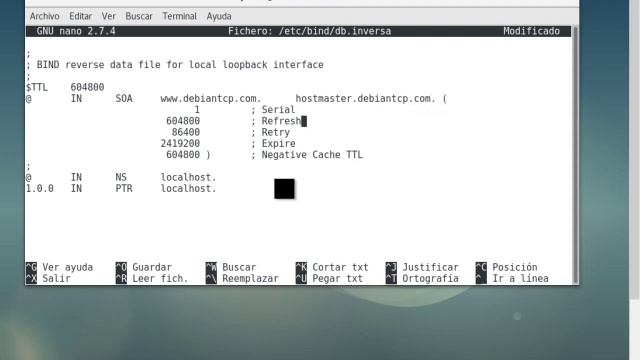This screenshot has width=640, height=360.
Task: Click the '^G Ver ayuda' shortcut
Action: pos(60,267)
